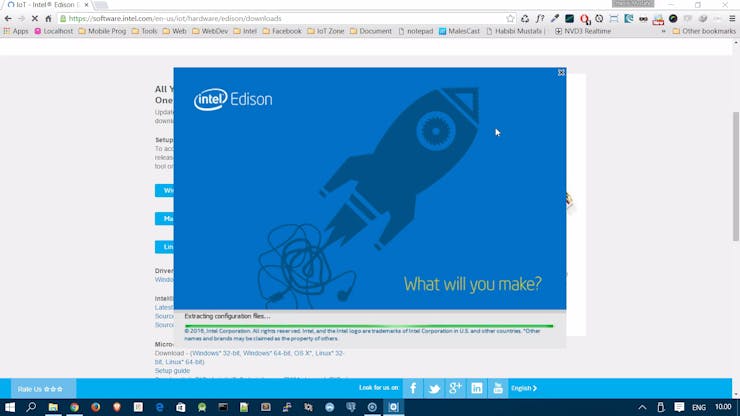Bookmark this page with the star
740x416 pixels.
510,18
